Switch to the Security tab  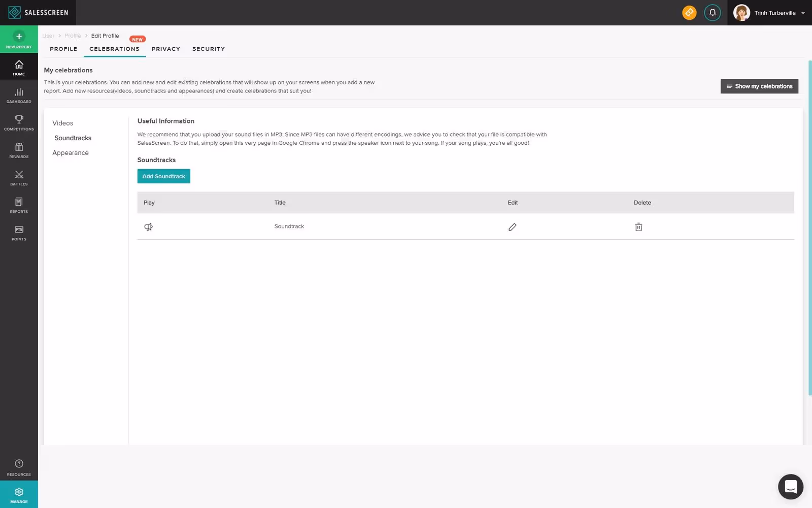[209, 49]
